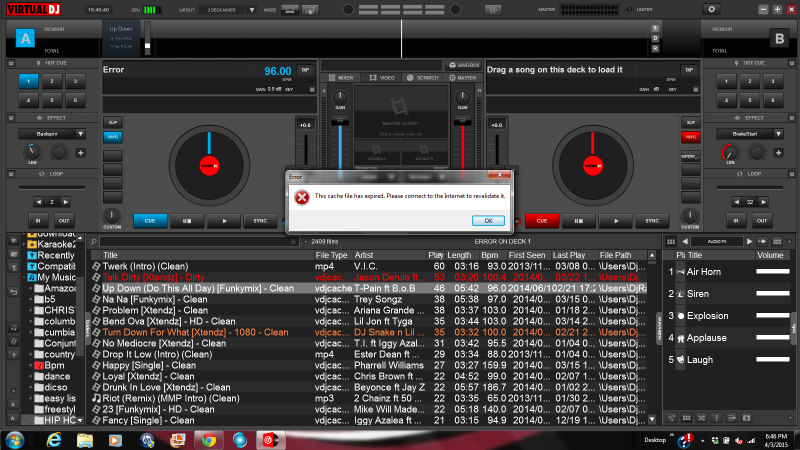Open Internet Explorer from taskbar
This screenshot has height=450, width=800.
tap(54, 440)
